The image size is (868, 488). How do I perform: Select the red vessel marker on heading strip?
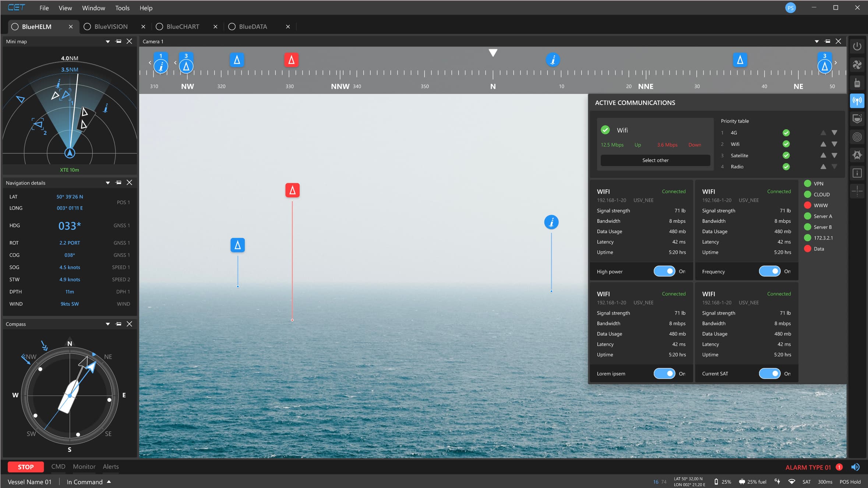click(x=291, y=60)
